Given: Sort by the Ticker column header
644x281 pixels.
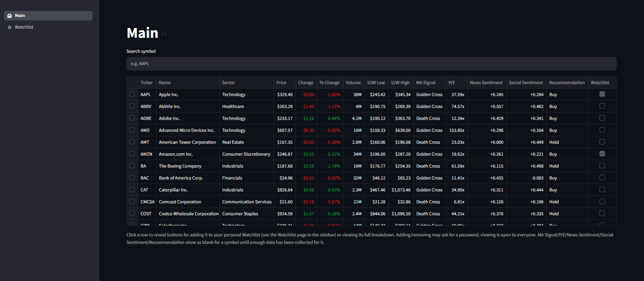Looking at the screenshot, I should tap(147, 82).
